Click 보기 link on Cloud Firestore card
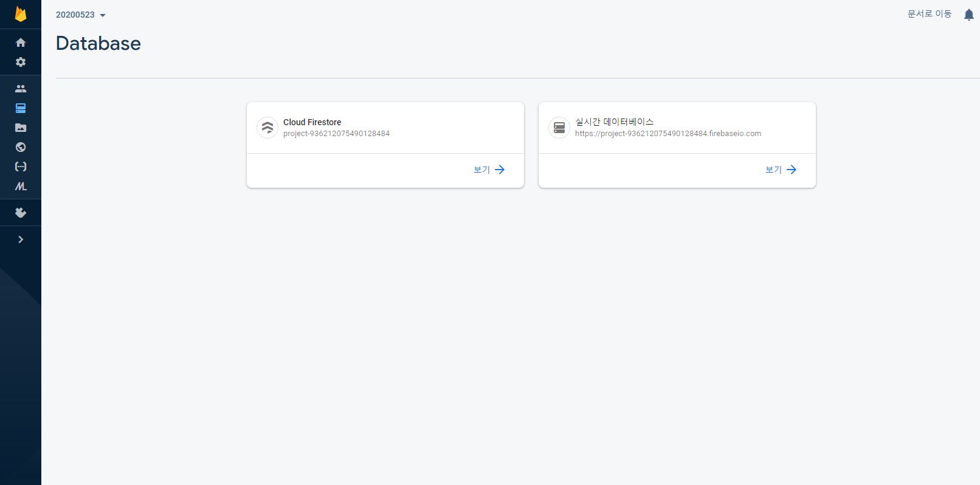The image size is (980, 485). (x=489, y=170)
